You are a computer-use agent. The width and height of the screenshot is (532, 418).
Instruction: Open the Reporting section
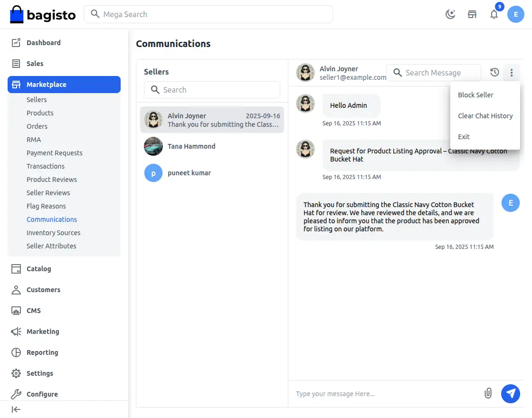click(42, 352)
